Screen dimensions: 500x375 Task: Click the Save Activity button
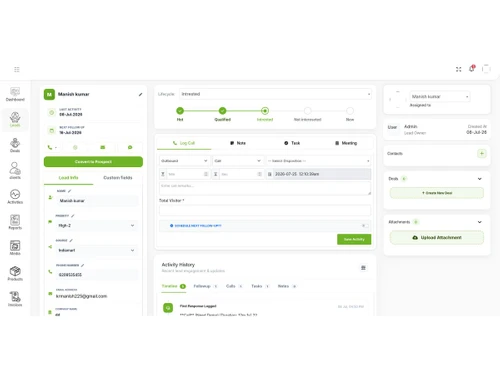[354, 239]
